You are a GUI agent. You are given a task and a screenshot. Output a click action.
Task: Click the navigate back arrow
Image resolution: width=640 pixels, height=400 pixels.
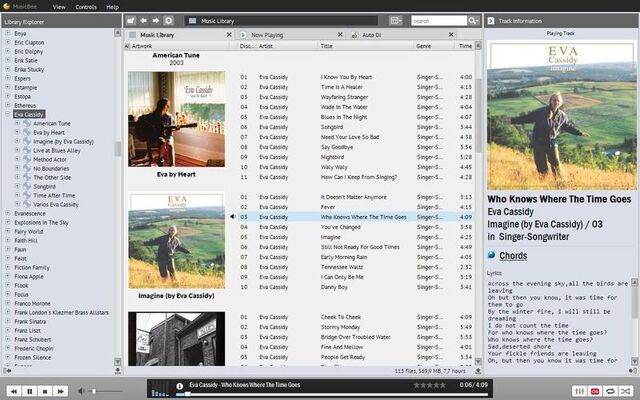click(x=143, y=20)
